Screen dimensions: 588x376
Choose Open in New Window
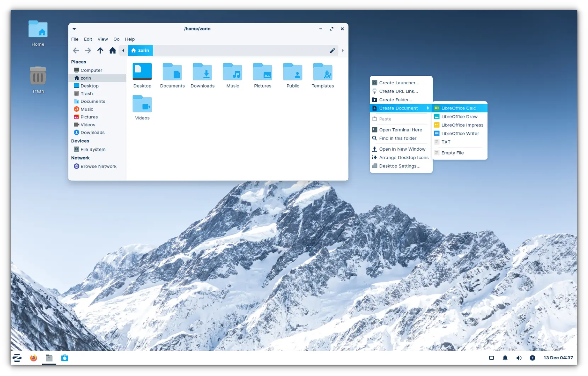click(x=401, y=149)
